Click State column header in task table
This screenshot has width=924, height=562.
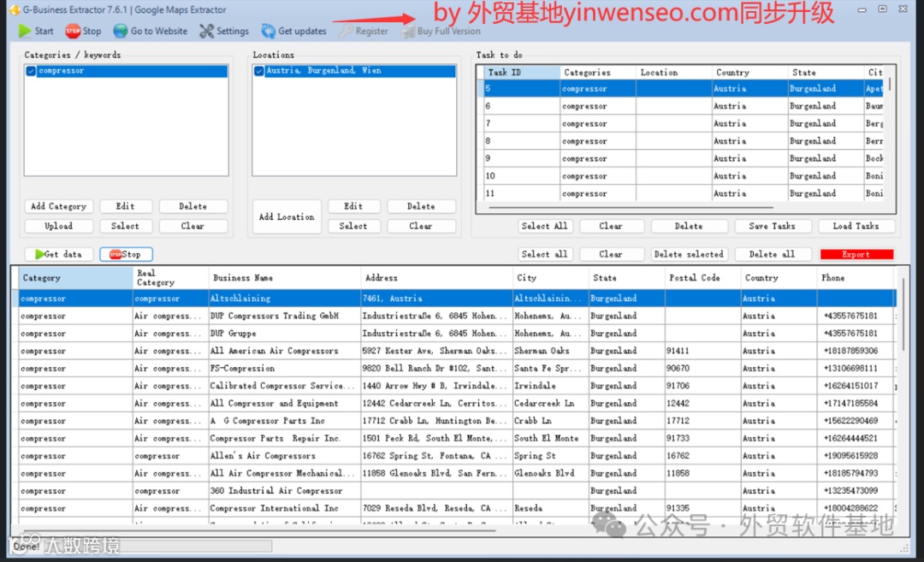(826, 73)
